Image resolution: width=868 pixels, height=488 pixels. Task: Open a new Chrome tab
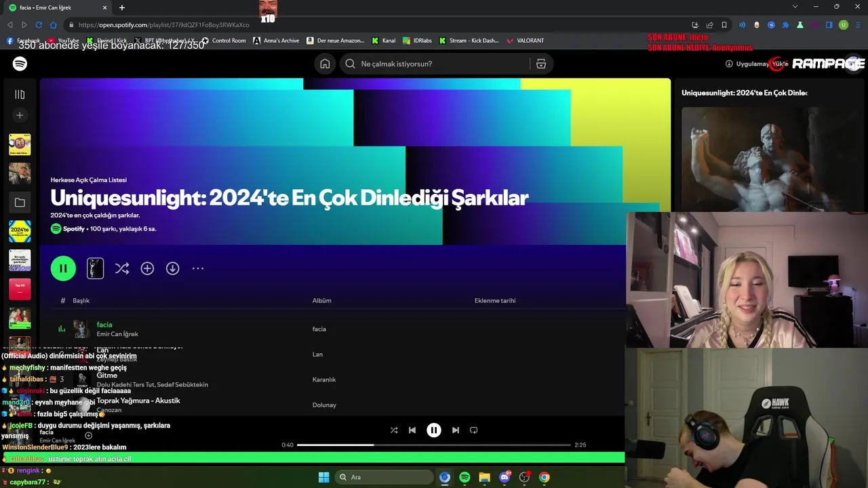[x=122, y=7]
